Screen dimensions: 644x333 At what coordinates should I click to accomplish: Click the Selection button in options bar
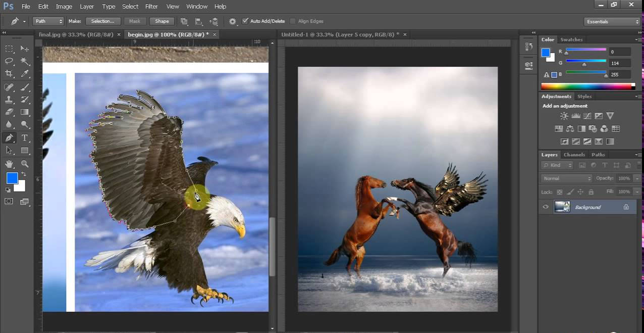(102, 21)
